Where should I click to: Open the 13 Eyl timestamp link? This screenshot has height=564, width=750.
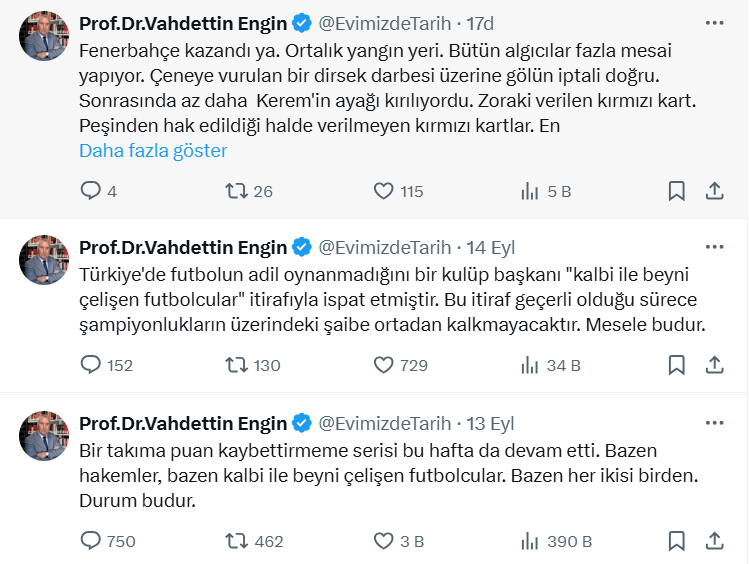pyautogui.click(x=492, y=423)
